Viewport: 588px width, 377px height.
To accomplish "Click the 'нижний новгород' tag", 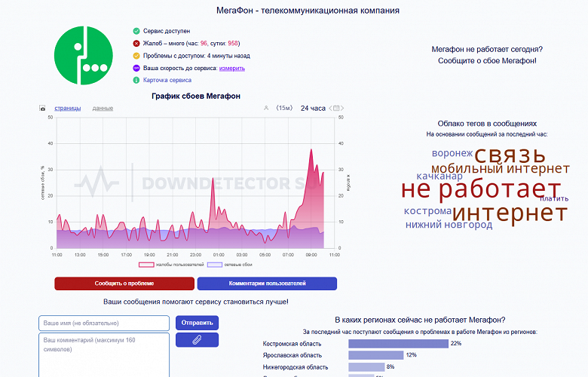I will pos(449,225).
